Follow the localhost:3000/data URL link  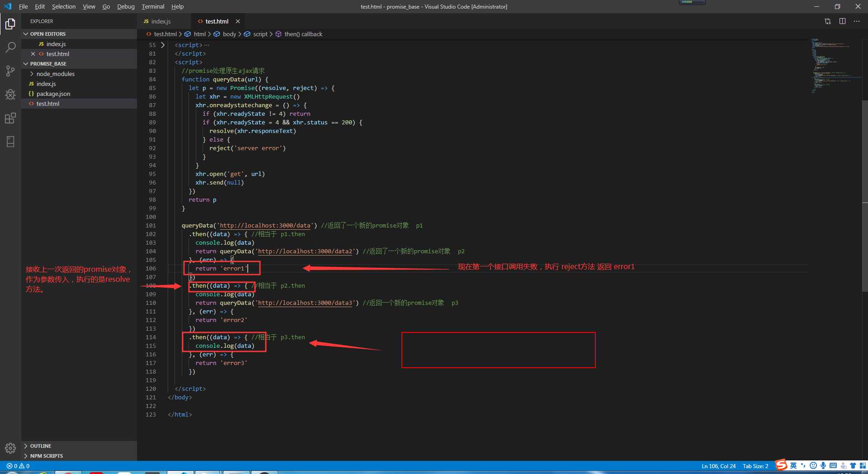[x=265, y=226]
